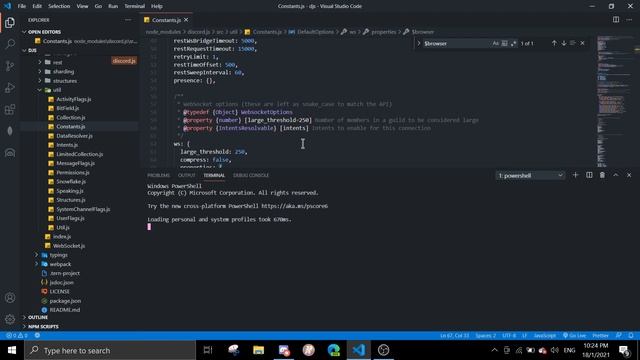640x360 pixels.
Task: Click the find input with $browser
Action: 456,43
